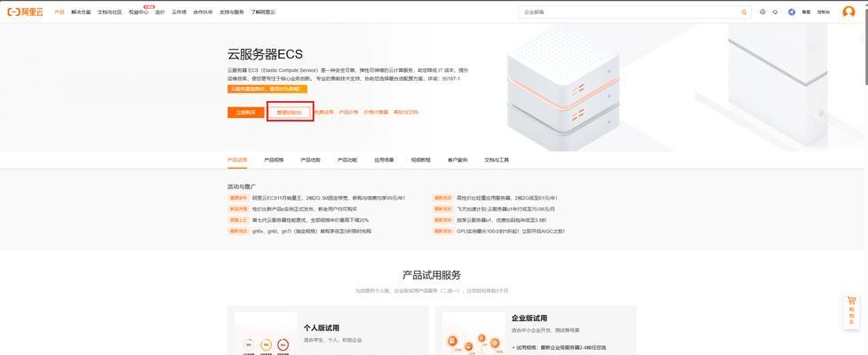Switch to the 产品规格 tab
The width and height of the screenshot is (868, 355).
(x=274, y=160)
